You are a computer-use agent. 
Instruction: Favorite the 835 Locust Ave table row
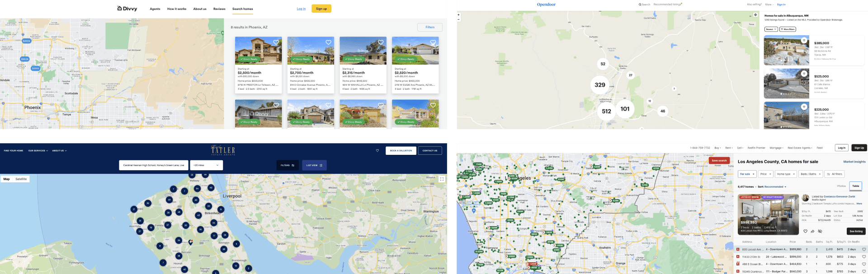[864, 249]
